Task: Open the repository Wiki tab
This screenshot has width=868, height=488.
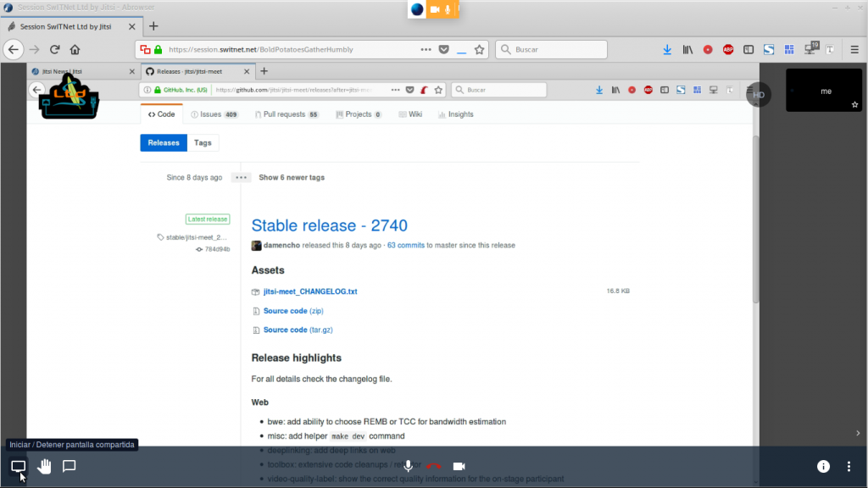Action: [x=410, y=114]
